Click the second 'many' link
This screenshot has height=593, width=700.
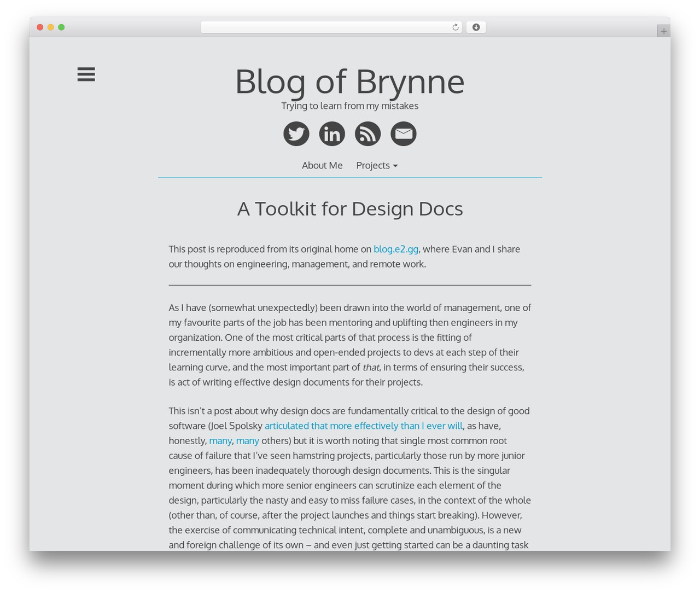248,440
